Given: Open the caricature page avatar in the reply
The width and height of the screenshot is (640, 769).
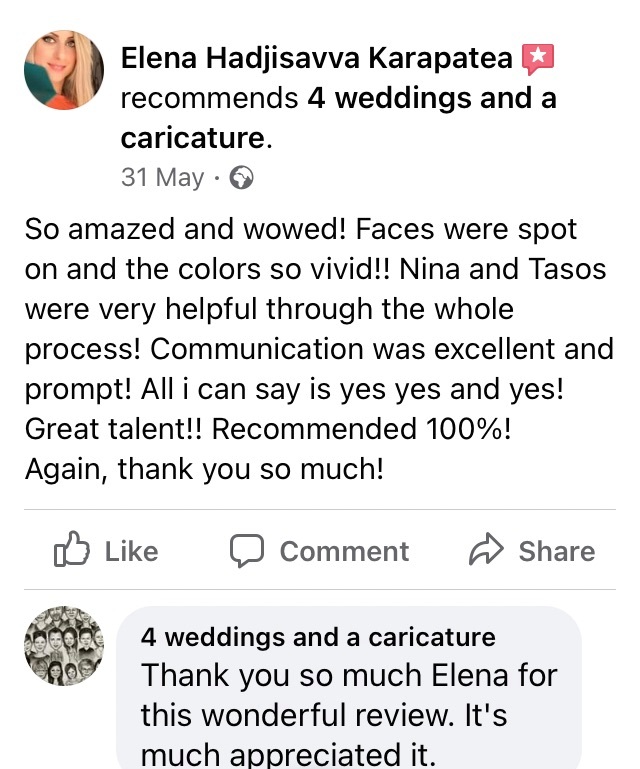Looking at the screenshot, I should point(64,645).
